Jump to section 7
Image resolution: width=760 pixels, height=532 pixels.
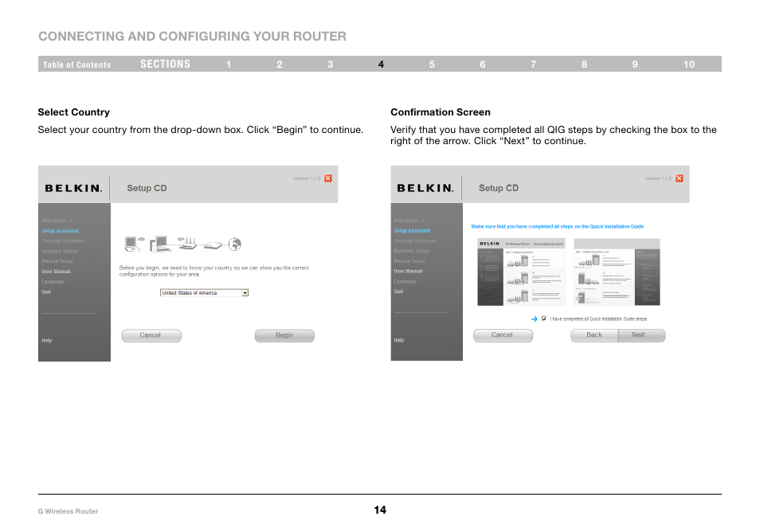(533, 65)
